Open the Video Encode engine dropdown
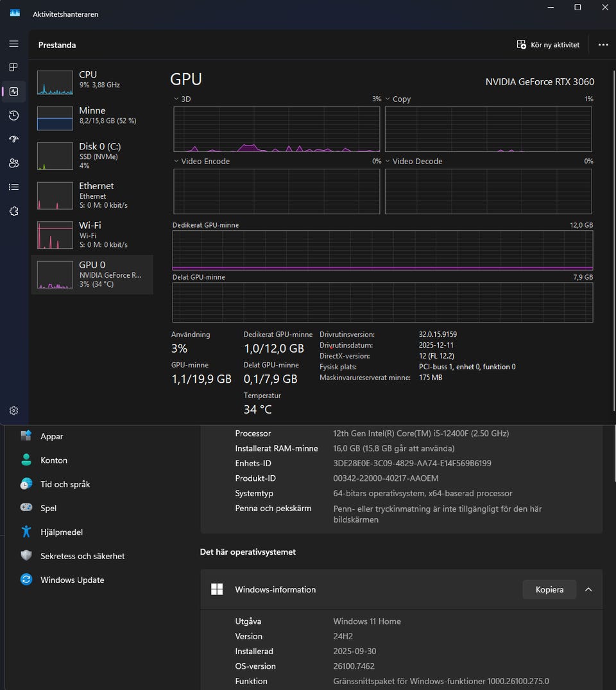Image resolution: width=616 pixels, height=690 pixels. [x=177, y=162]
